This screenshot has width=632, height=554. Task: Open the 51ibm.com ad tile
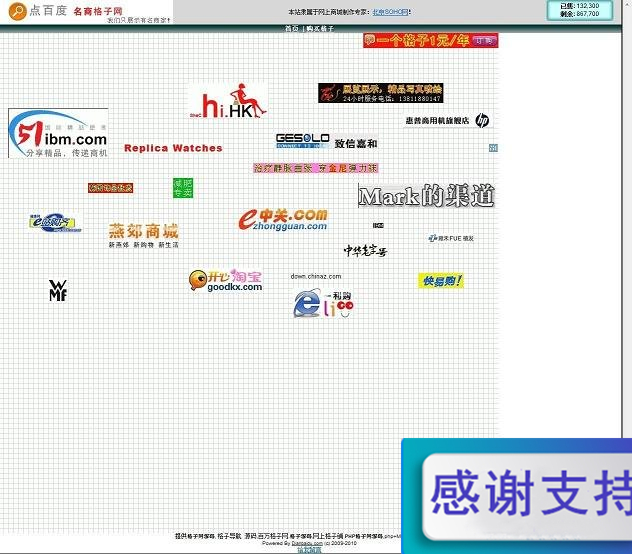click(x=58, y=133)
